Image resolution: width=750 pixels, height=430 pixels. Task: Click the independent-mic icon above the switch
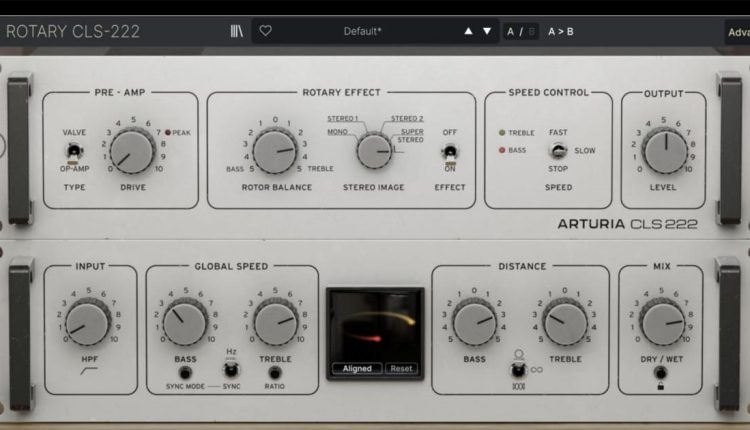518,354
